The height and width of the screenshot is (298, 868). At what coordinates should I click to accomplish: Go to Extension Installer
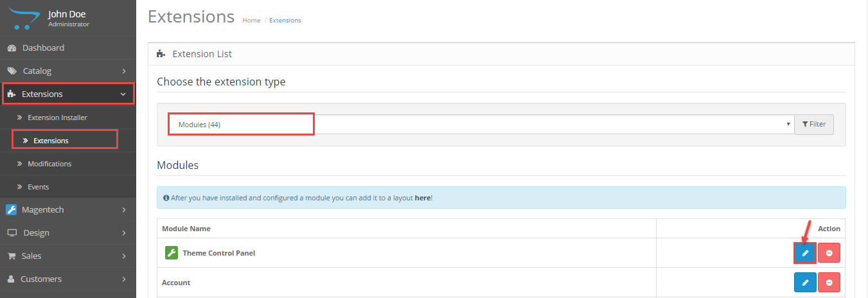click(57, 118)
